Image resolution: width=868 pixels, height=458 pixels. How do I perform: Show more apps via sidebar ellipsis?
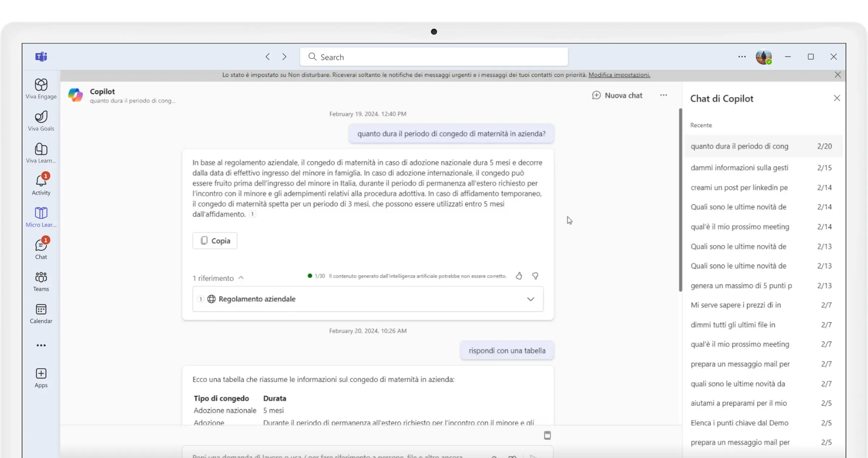(x=41, y=345)
